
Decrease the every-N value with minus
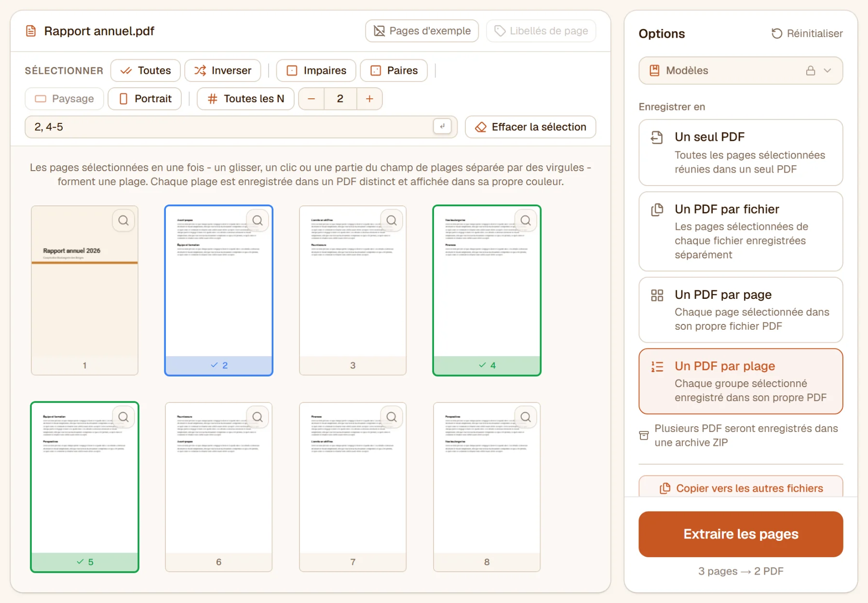tap(312, 99)
